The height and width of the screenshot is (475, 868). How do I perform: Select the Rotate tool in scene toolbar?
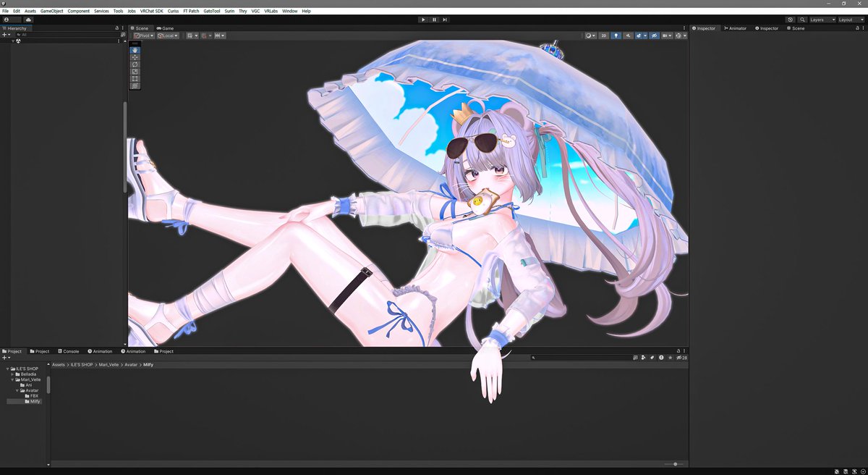(135, 64)
